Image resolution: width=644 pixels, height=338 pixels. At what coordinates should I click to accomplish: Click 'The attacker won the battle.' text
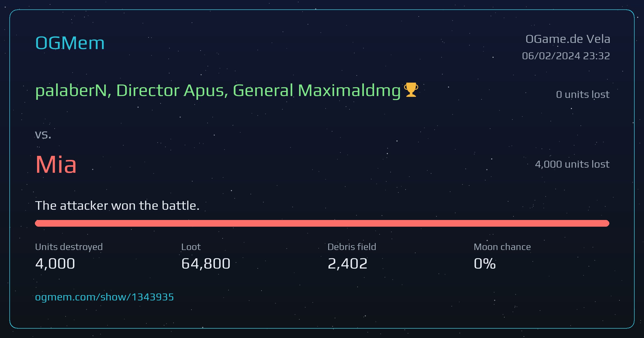coord(117,206)
